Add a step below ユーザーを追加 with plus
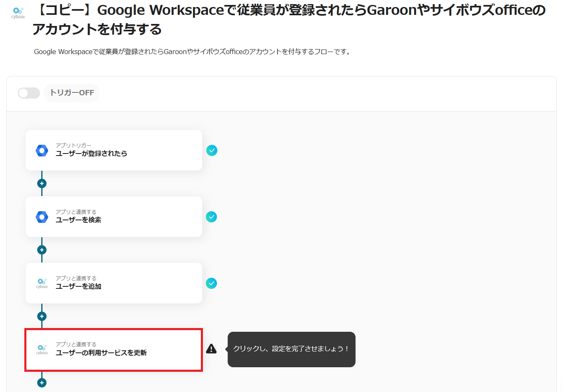The image size is (563, 392). click(x=42, y=316)
